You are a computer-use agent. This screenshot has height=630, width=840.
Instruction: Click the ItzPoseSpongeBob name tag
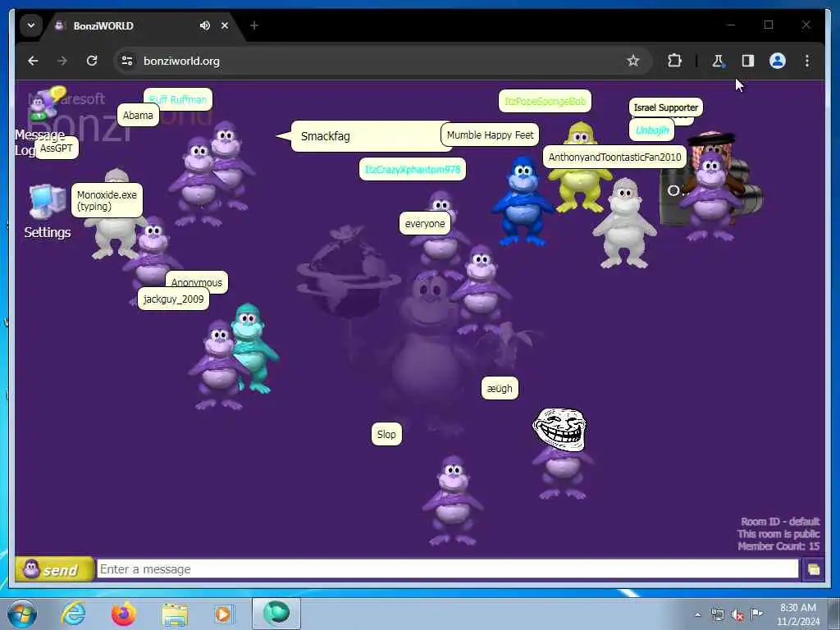tap(545, 101)
